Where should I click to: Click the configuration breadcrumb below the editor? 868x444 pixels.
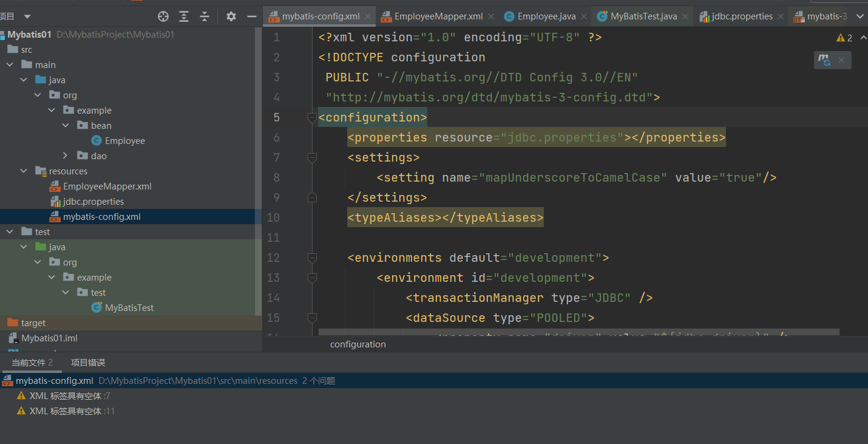tap(358, 344)
